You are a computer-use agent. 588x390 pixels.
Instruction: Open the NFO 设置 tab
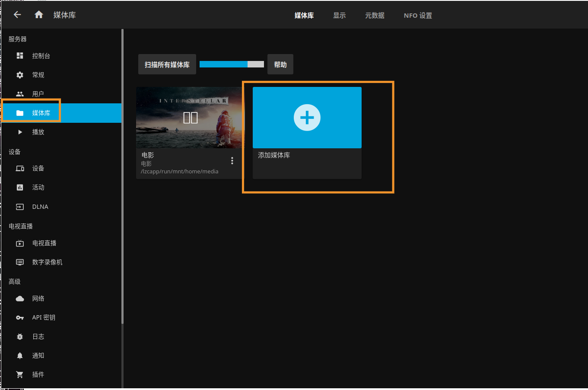[418, 16]
